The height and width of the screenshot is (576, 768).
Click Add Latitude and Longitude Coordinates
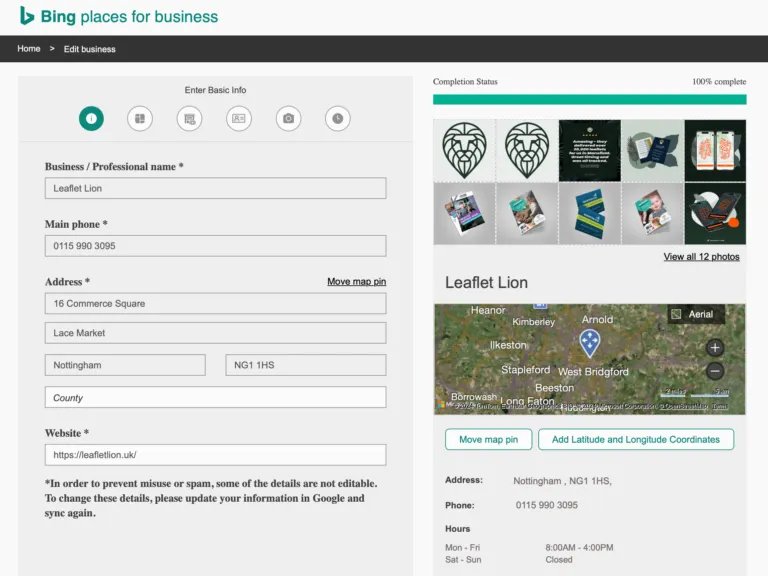[635, 440]
